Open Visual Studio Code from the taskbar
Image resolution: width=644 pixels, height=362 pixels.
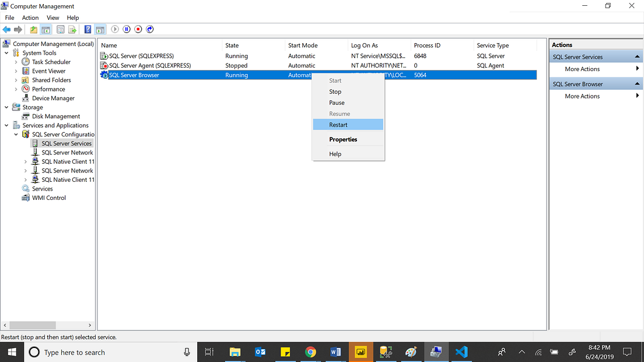tap(461, 352)
